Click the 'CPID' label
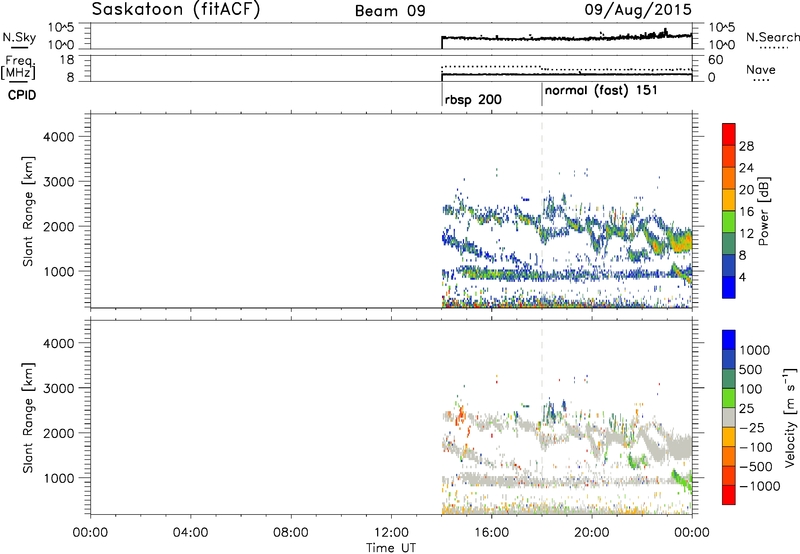 point(22,95)
